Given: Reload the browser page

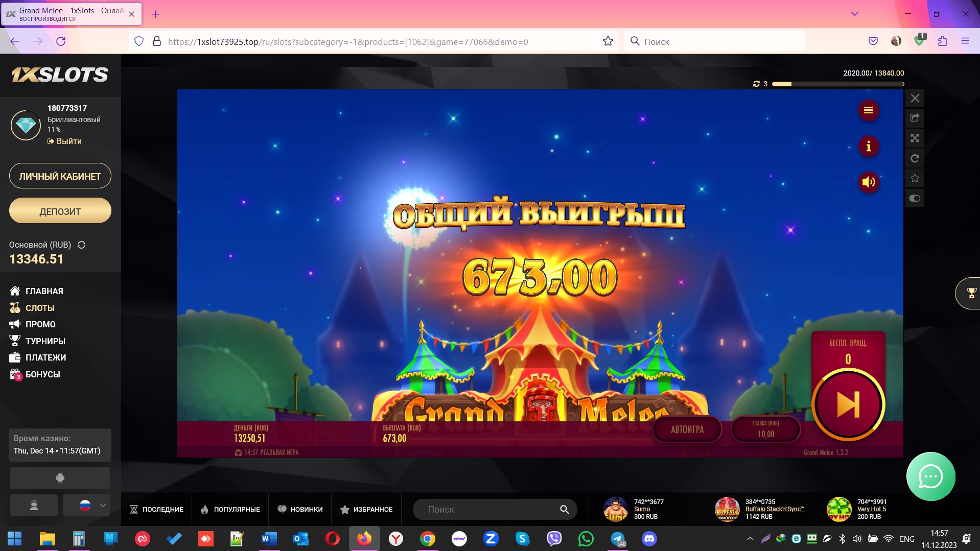Looking at the screenshot, I should [61, 41].
